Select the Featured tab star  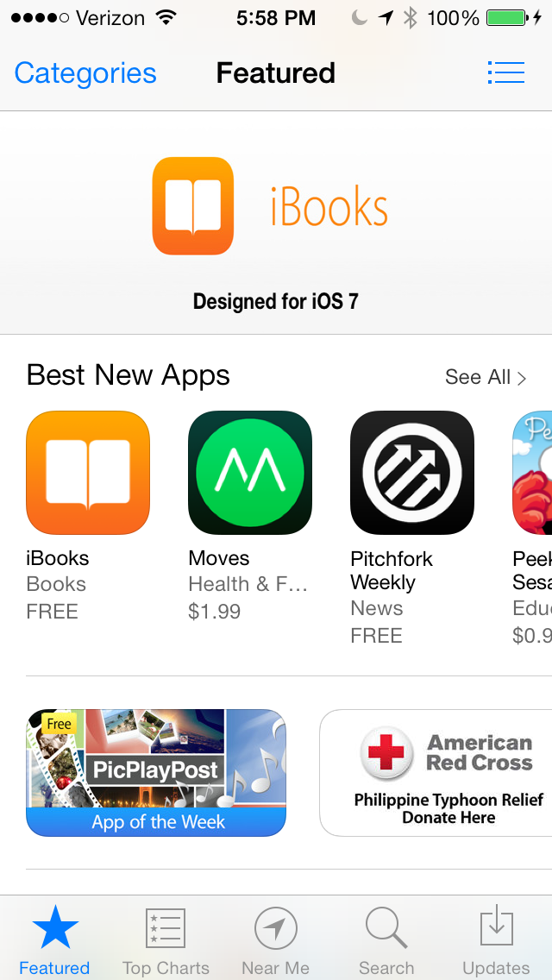pos(55,928)
